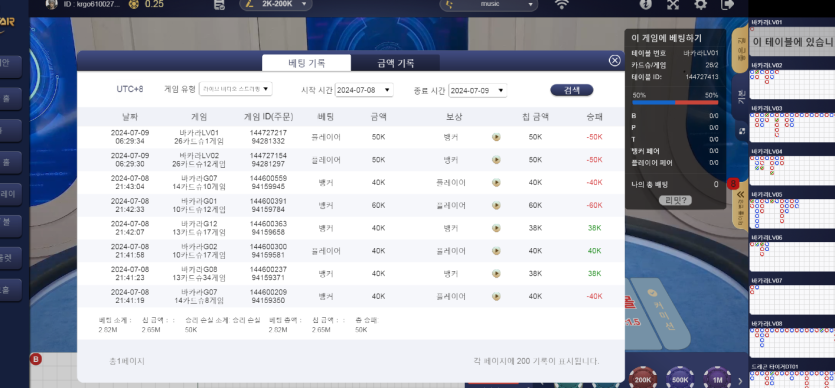Open the 시작 시간 start date dropdown
Image resolution: width=835 pixels, height=388 pixels.
coord(364,90)
